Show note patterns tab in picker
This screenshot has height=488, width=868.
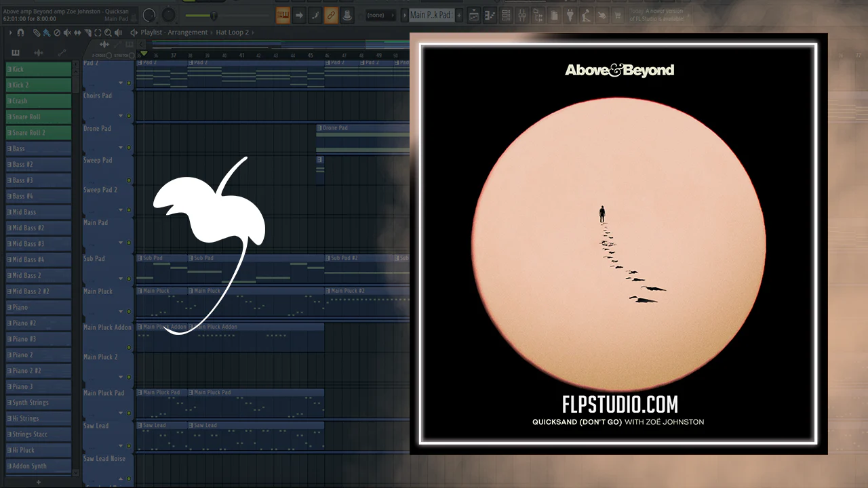(x=16, y=53)
